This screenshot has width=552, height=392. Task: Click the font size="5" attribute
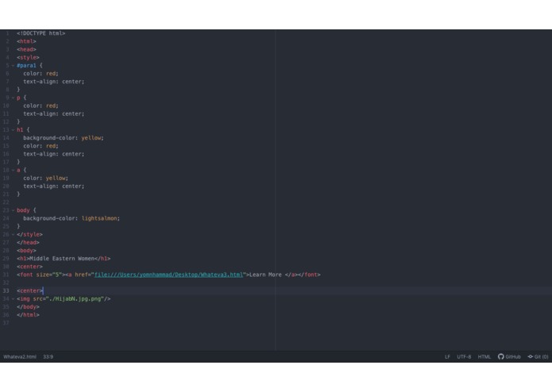click(49, 275)
